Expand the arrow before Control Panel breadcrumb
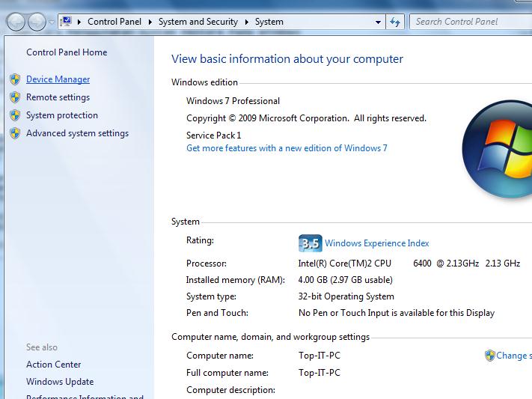 pos(79,22)
